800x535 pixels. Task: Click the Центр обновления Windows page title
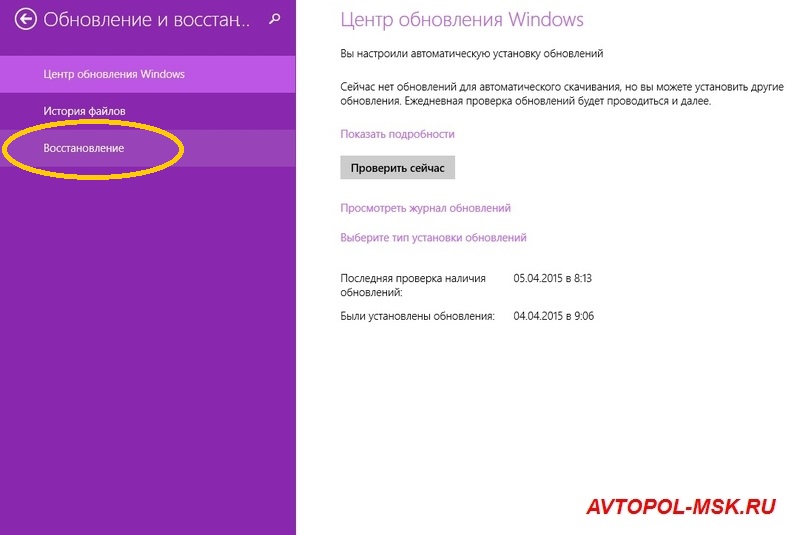[462, 20]
